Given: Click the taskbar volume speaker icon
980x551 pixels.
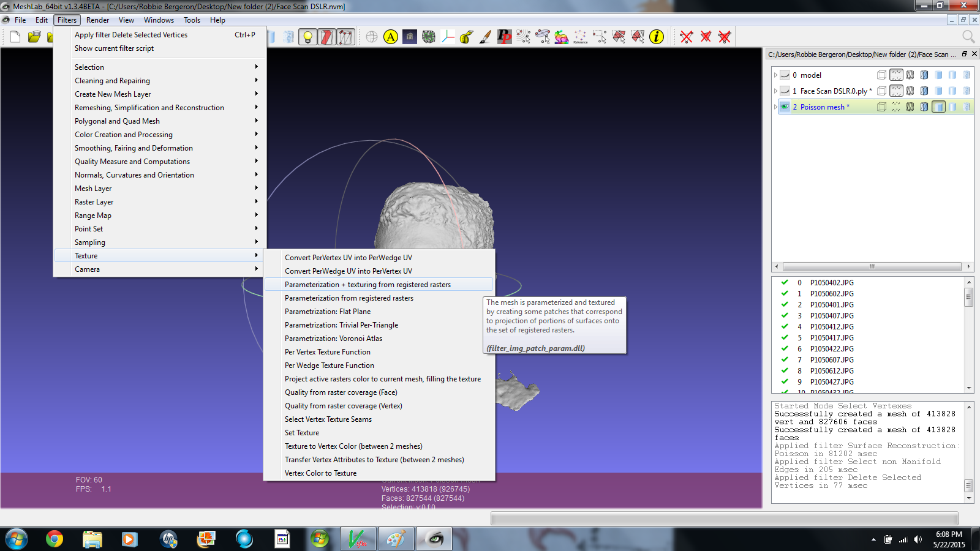Looking at the screenshot, I should pyautogui.click(x=918, y=539).
